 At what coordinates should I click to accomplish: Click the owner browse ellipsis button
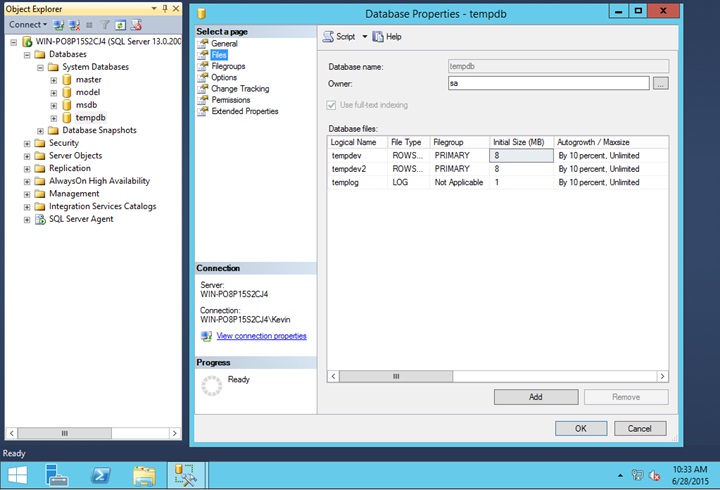click(x=660, y=83)
